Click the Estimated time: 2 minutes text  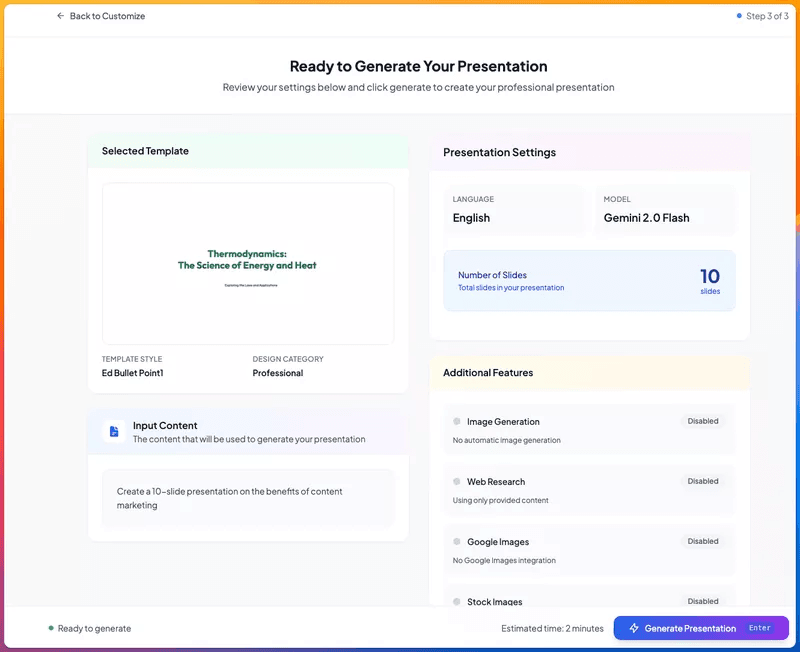tap(552, 629)
